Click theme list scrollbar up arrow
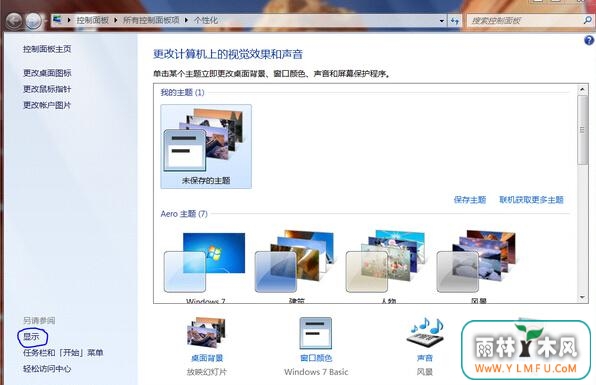 tap(582, 90)
